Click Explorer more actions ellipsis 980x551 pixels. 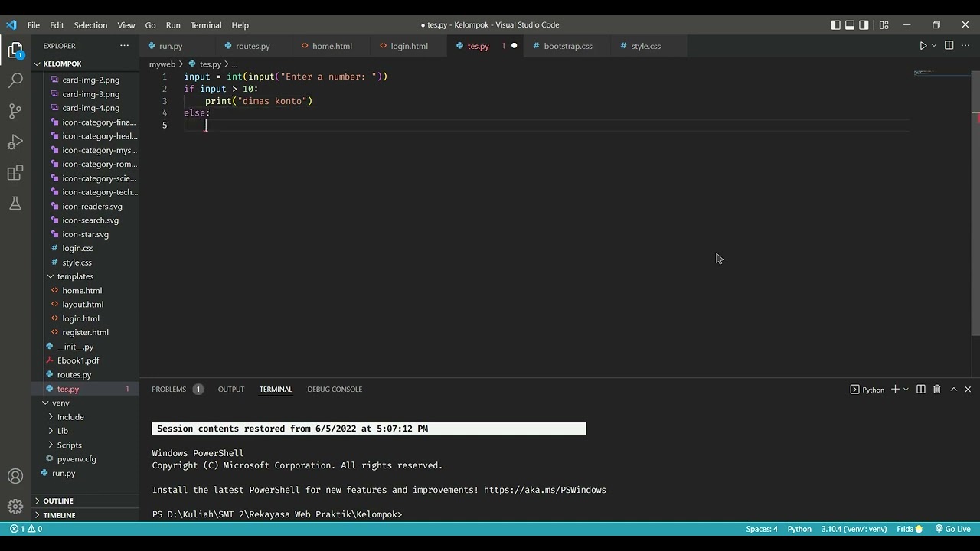tap(124, 46)
